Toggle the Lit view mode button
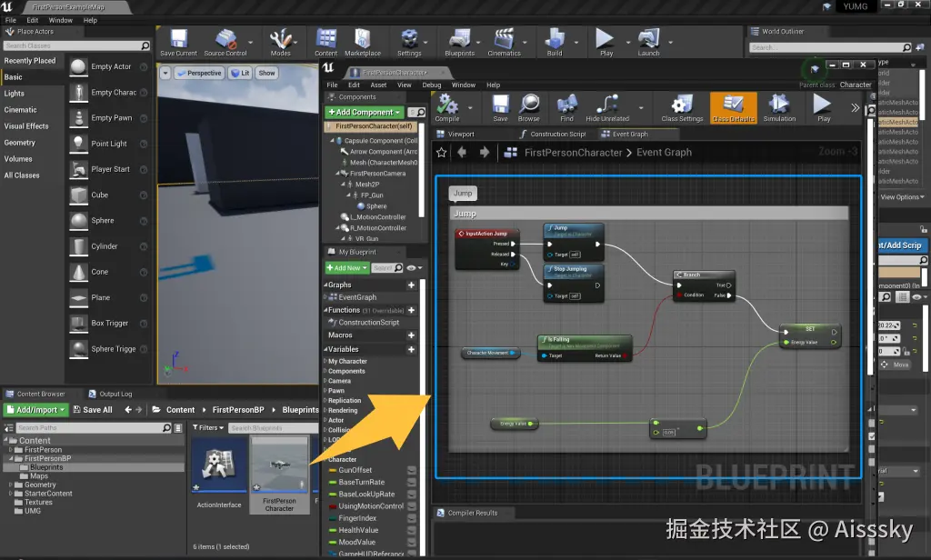The height and width of the screenshot is (560, 931). 240,73
